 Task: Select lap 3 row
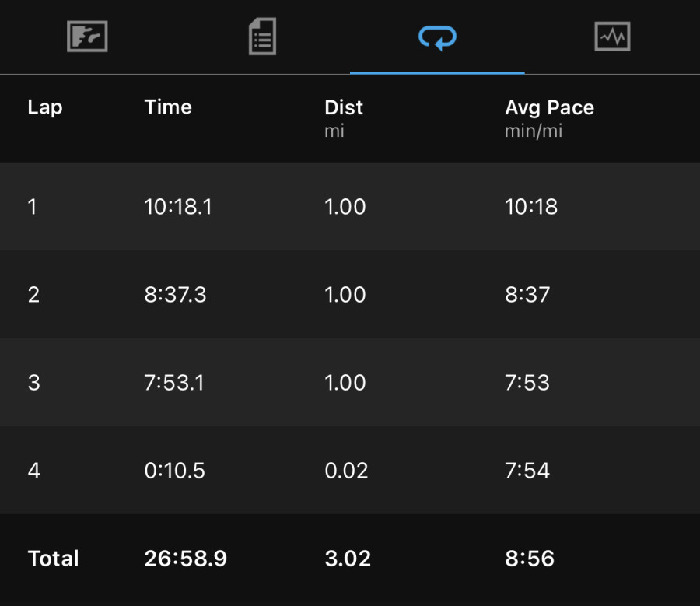click(350, 382)
